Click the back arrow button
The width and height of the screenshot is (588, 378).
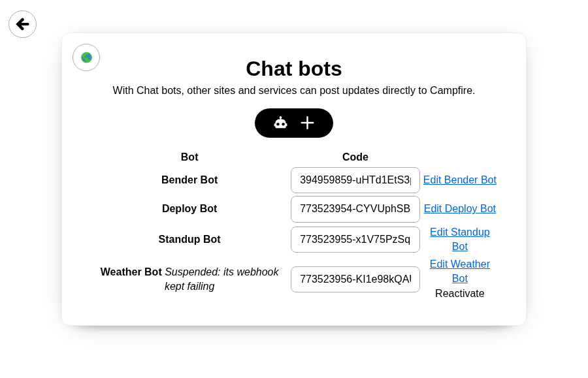[x=22, y=24]
